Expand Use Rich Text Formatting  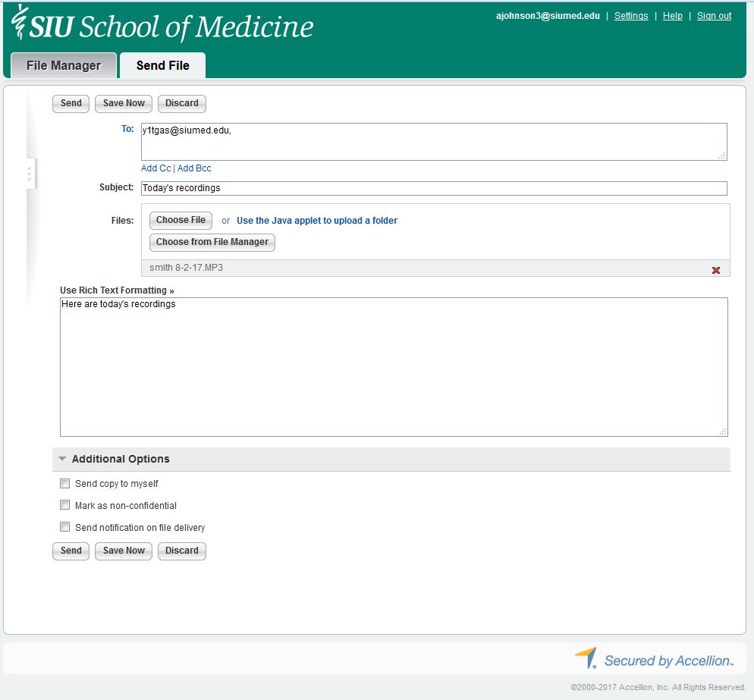pyautogui.click(x=117, y=290)
